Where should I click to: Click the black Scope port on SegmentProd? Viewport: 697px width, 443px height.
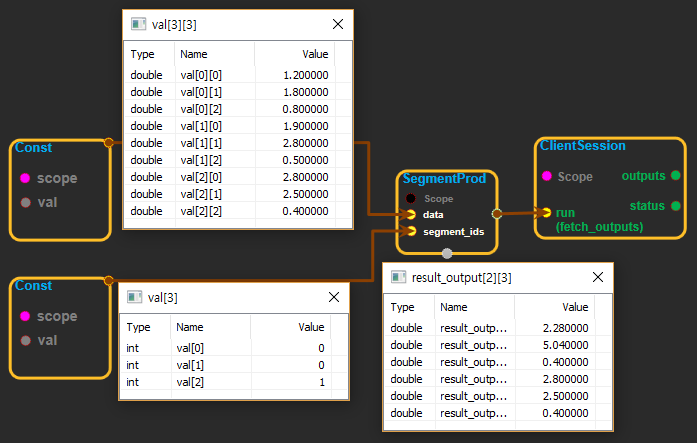[411, 198]
